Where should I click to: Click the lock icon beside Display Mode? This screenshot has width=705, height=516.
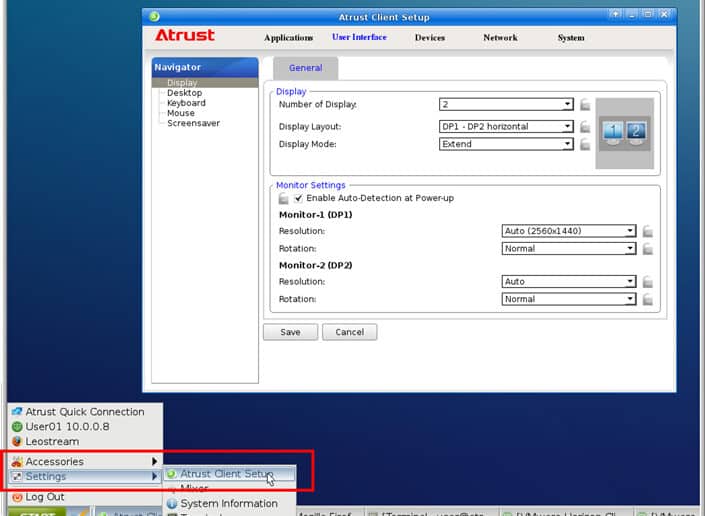tap(585, 144)
